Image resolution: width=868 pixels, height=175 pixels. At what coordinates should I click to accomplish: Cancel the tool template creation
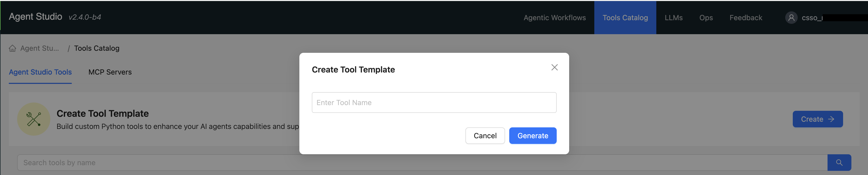pyautogui.click(x=485, y=136)
